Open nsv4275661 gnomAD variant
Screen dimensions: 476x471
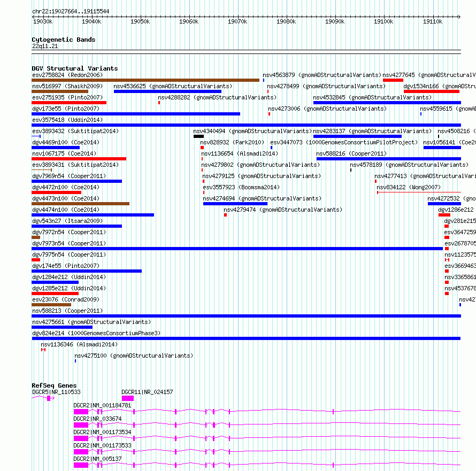tap(91, 322)
